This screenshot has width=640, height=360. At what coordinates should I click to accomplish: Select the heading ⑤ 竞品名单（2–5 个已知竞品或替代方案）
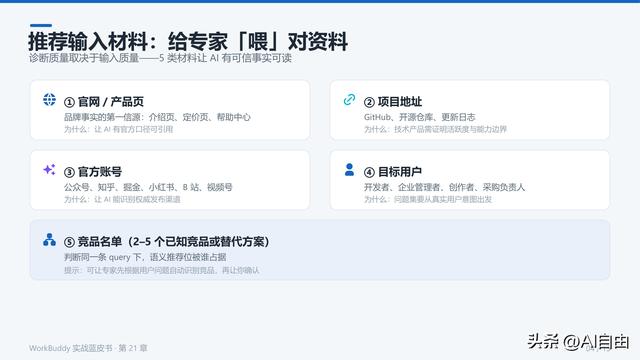167,242
